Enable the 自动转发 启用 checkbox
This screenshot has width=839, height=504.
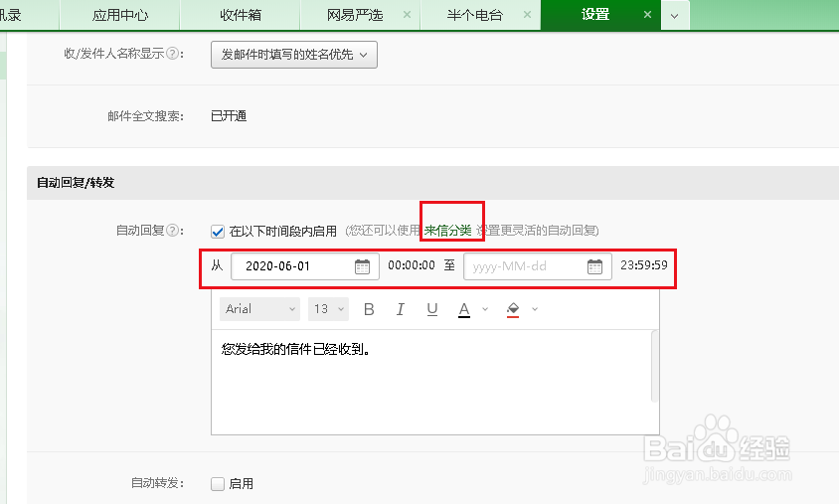coord(218,484)
